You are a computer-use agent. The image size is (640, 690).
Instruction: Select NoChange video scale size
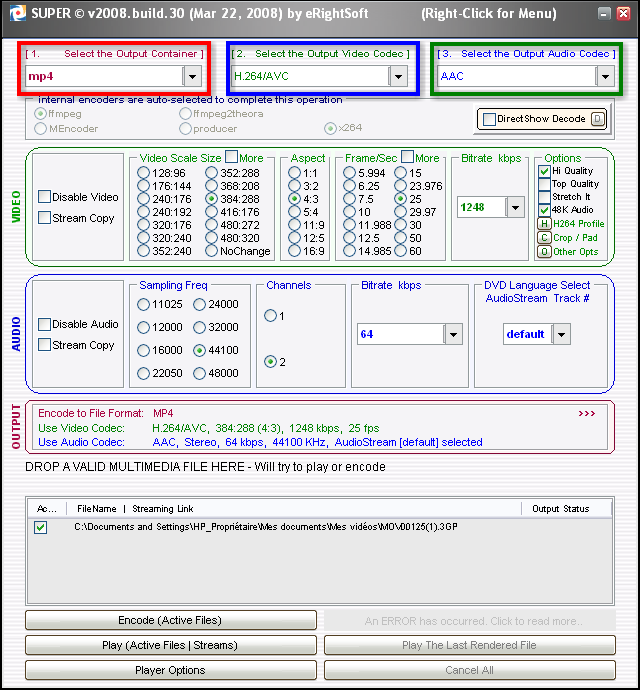point(211,251)
